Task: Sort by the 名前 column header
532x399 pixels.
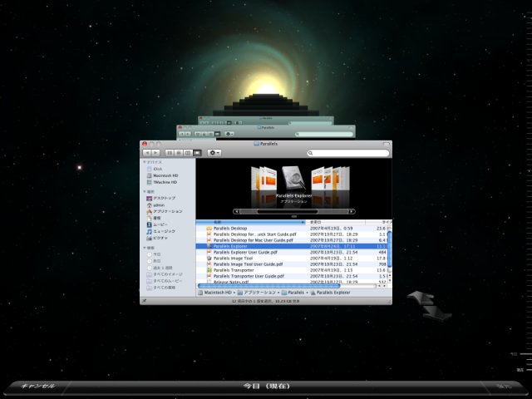Action: point(251,222)
